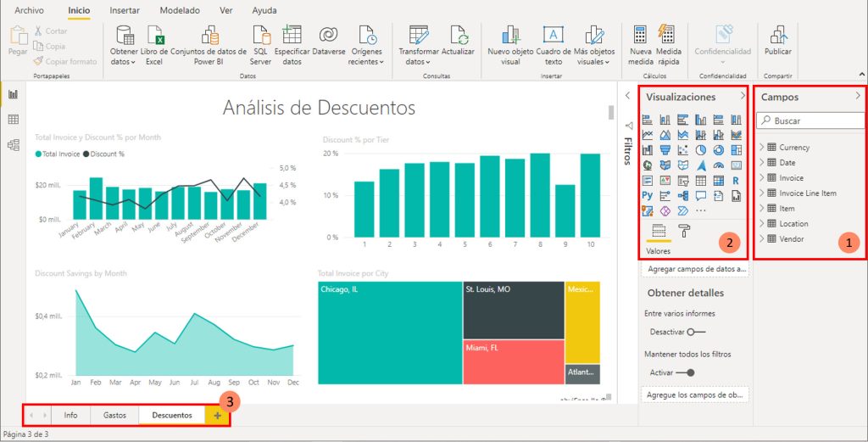The image size is (868, 442).
Task: Open the Report view in sidebar
Action: [14, 94]
